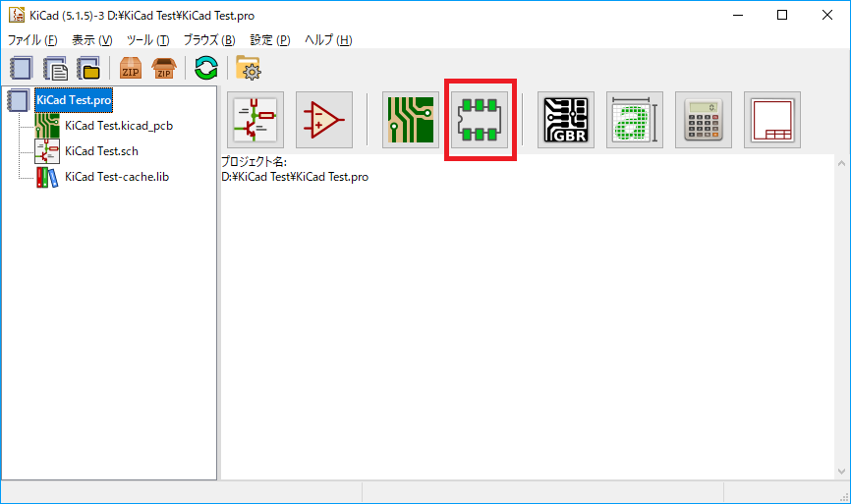Open the PCB Calculator tool

click(704, 120)
